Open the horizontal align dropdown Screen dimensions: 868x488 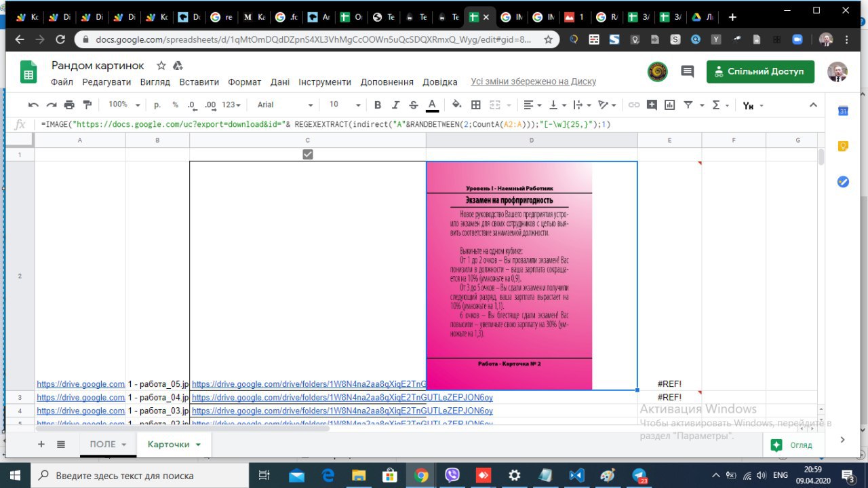(533, 105)
